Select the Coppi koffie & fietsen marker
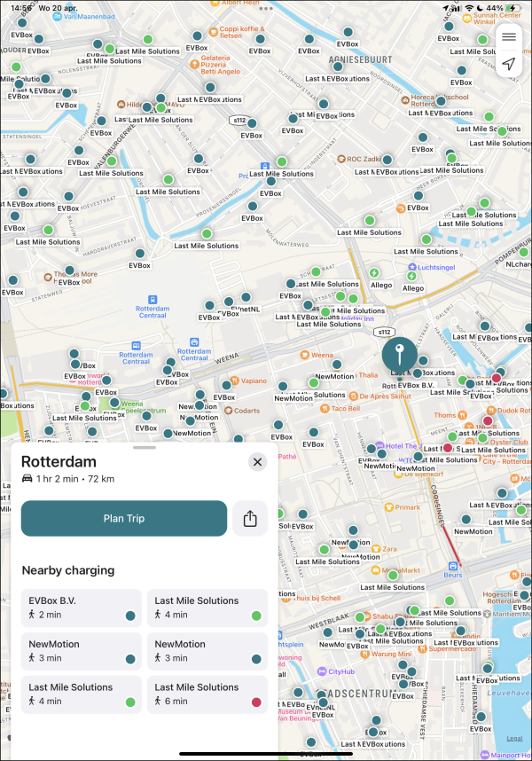532x761 pixels. pyautogui.click(x=214, y=32)
